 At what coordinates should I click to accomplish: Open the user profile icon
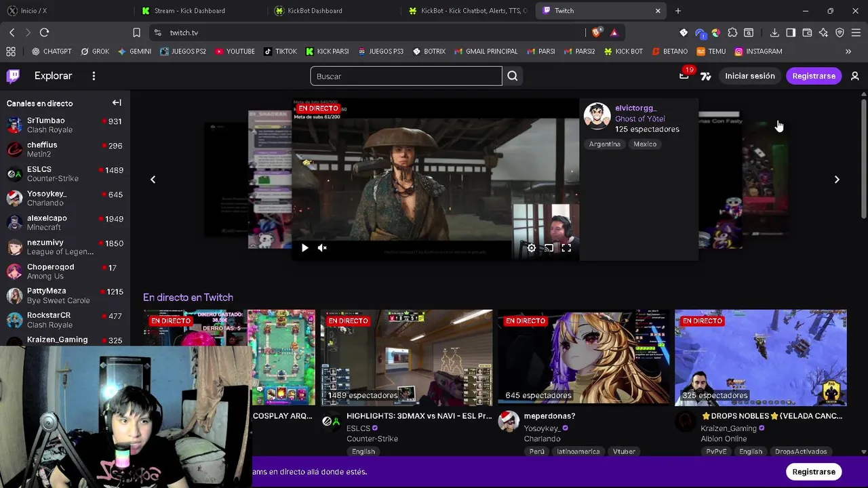tap(855, 76)
